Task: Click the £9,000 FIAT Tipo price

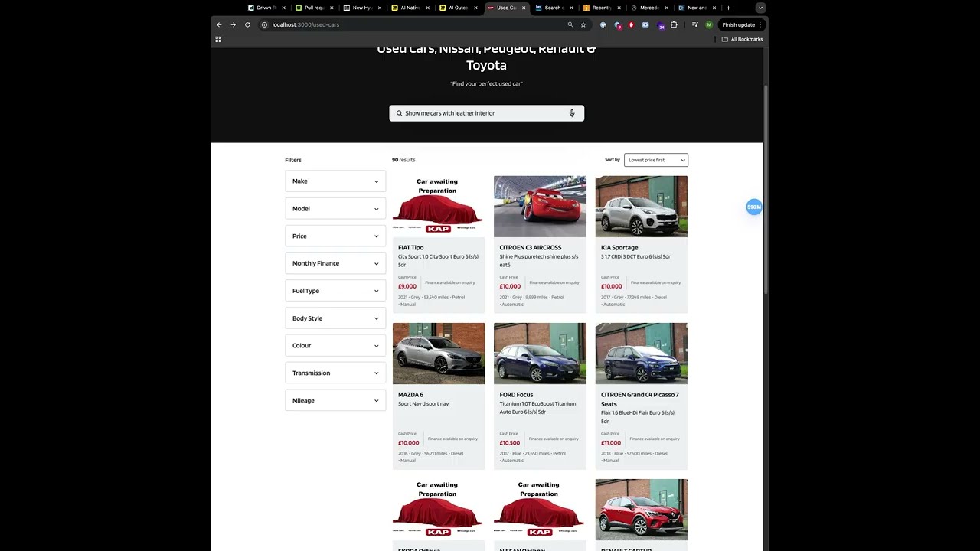Action: point(407,286)
